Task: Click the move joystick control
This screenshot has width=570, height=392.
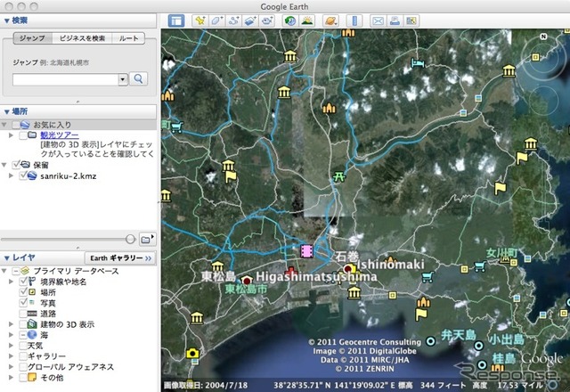Action: (x=543, y=101)
